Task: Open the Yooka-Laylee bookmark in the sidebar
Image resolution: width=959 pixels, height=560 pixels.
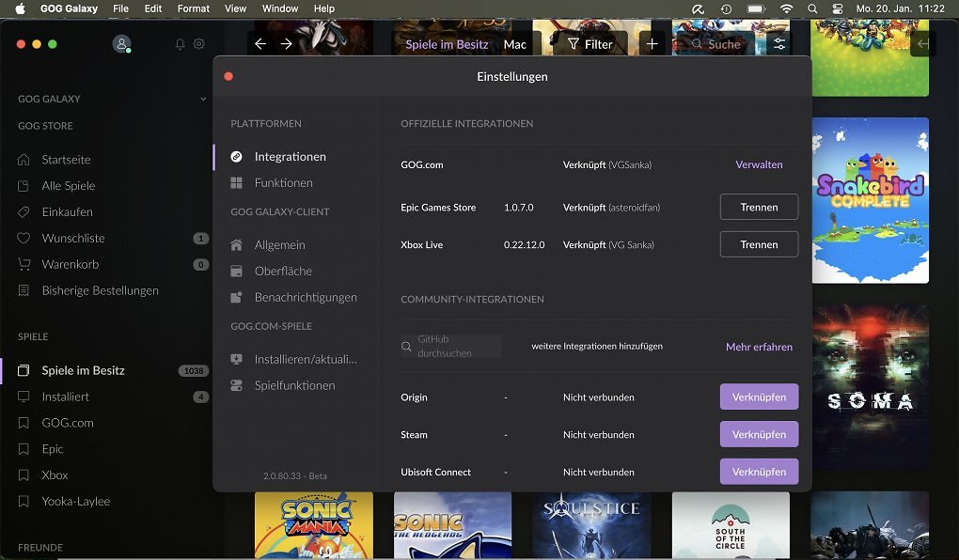Action: [75, 502]
